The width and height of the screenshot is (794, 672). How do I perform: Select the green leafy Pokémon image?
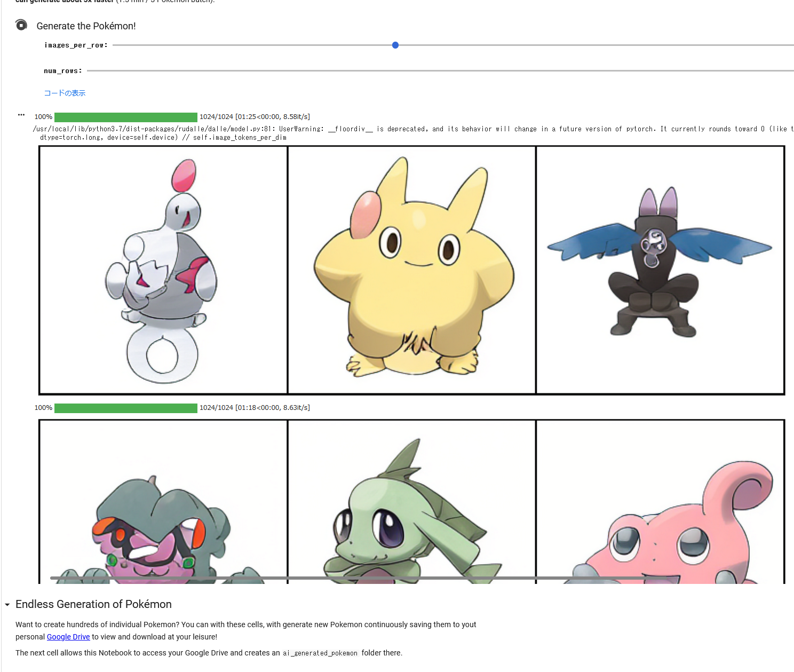click(x=412, y=502)
